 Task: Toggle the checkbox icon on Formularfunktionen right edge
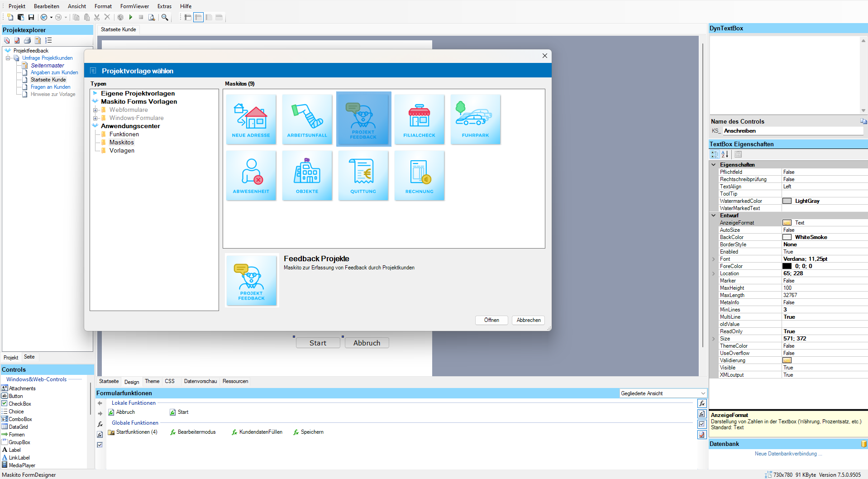[701, 424]
